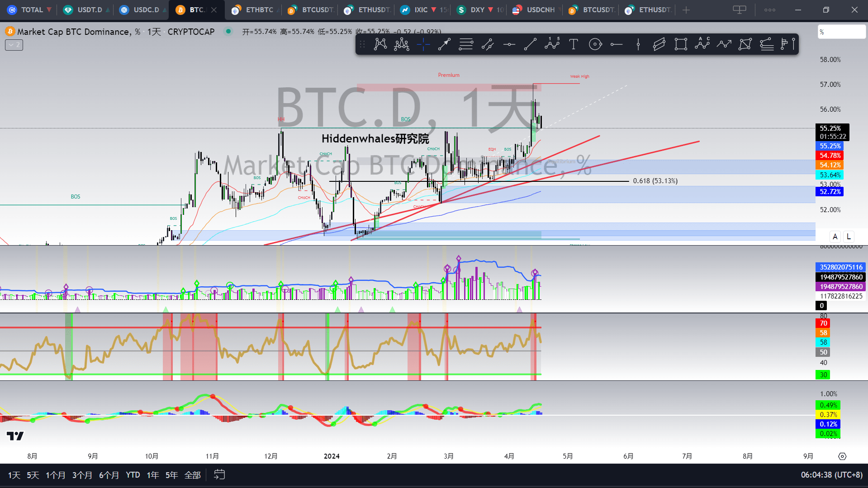Image resolution: width=868 pixels, height=488 pixels.
Task: Toggle auto scale with the A button
Action: point(835,237)
